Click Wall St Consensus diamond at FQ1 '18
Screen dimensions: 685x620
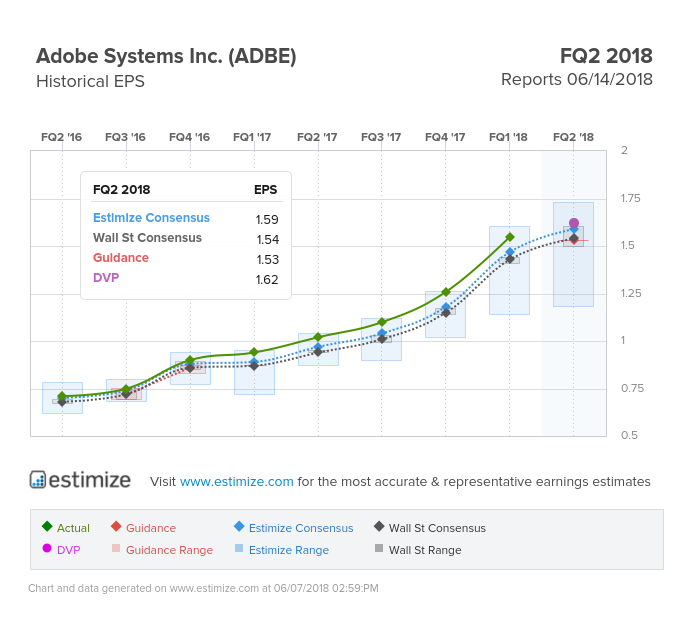[509, 260]
